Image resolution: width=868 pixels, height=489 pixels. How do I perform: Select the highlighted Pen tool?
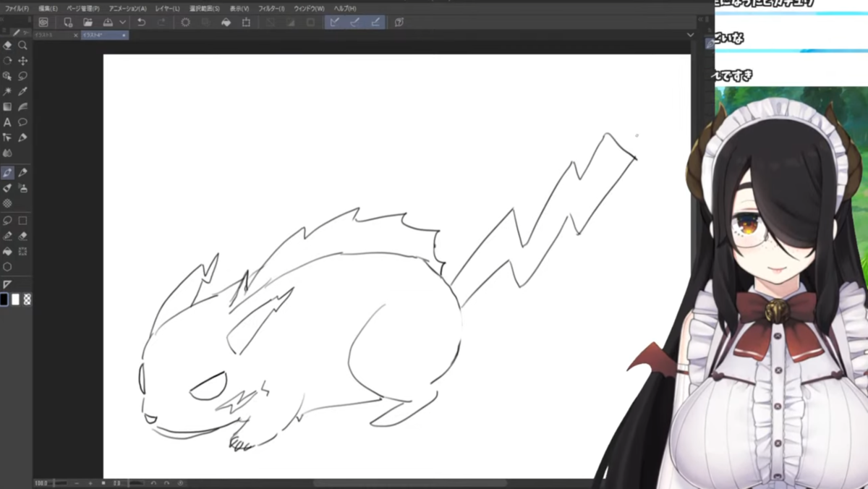(x=7, y=173)
